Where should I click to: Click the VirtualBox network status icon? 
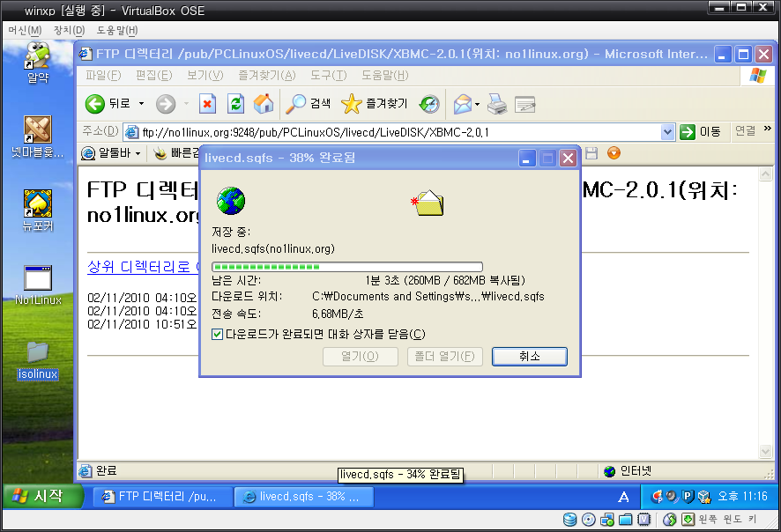click(606, 520)
